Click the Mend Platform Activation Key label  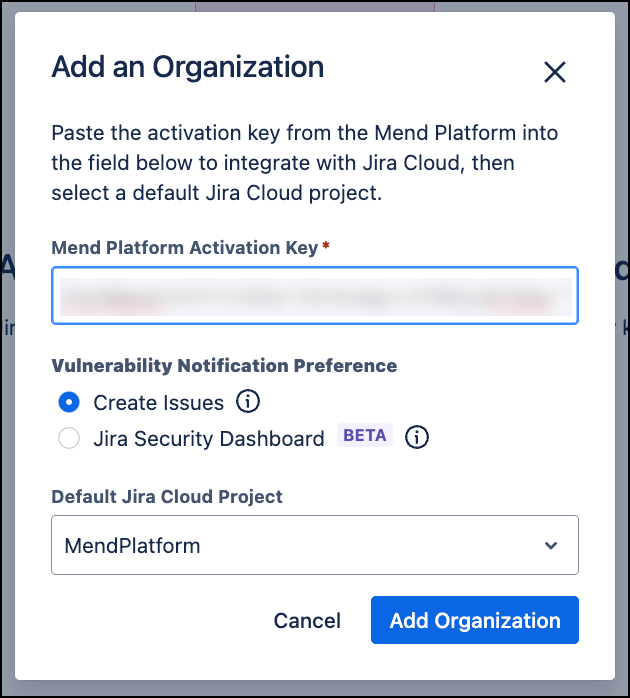click(184, 248)
